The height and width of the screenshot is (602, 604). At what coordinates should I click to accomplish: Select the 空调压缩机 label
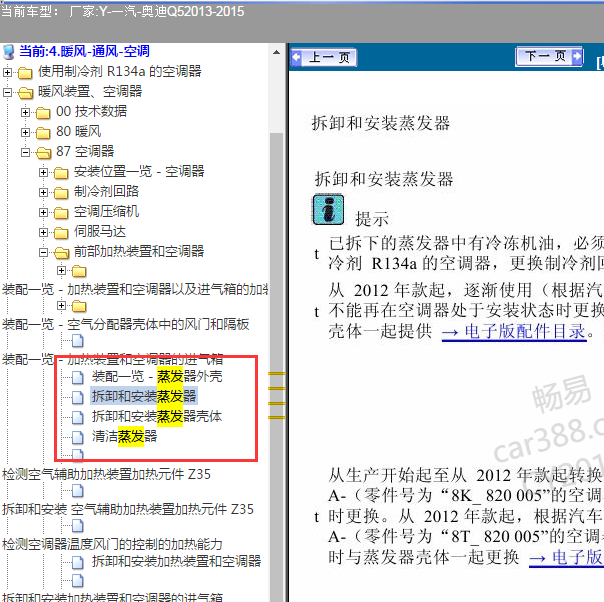coord(106,211)
